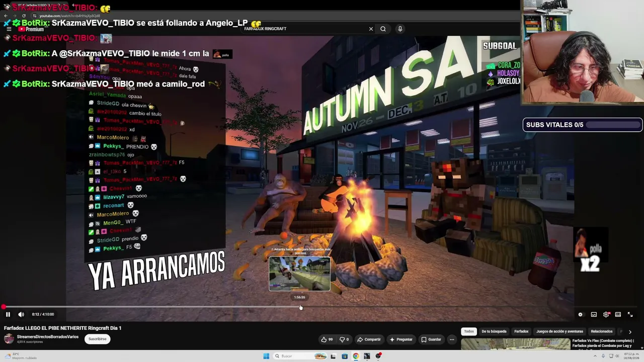
Task: Save video with the Guardar button
Action: (x=431, y=339)
